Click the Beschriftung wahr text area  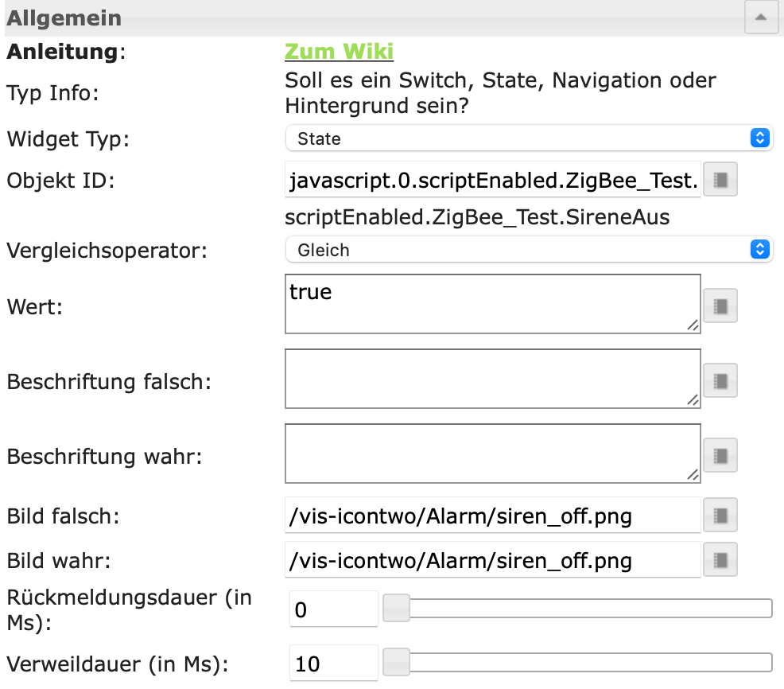pos(492,453)
